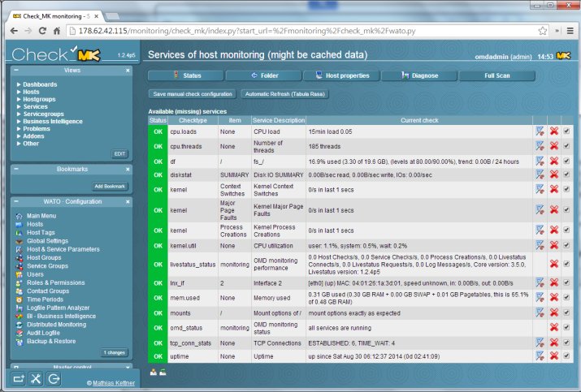581x392 pixels.
Task: Click logout icon in bottom sidebar
Action: 54,379
